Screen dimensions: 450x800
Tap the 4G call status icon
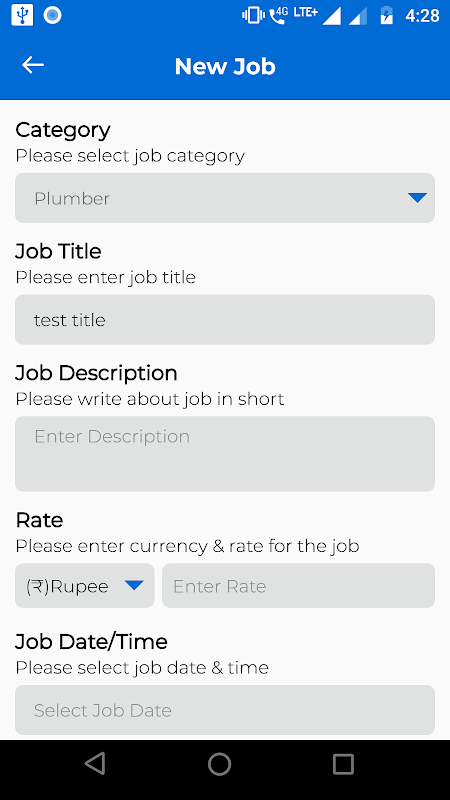[279, 16]
